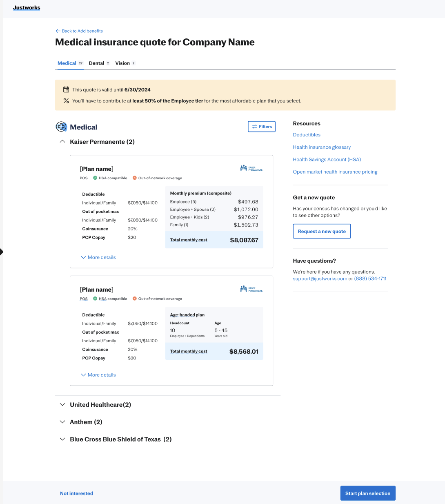
Task: Expand the Anthem plans section
Action: (62, 422)
